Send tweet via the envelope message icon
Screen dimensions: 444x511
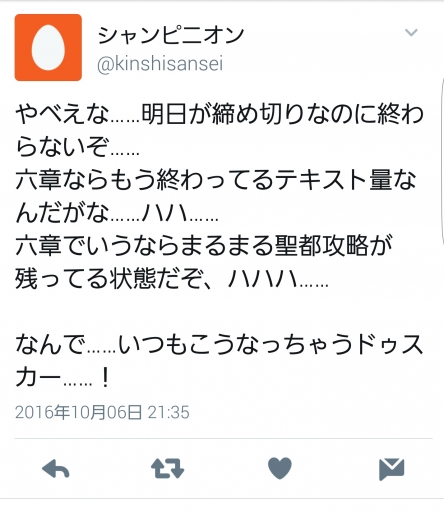(x=392, y=469)
